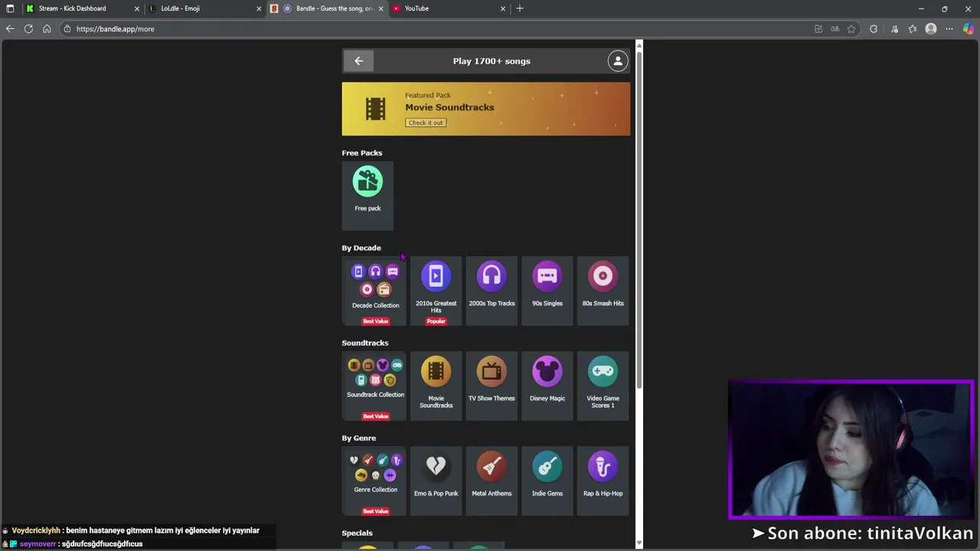
Task: Open the Bandle account profile icon
Action: pos(618,61)
